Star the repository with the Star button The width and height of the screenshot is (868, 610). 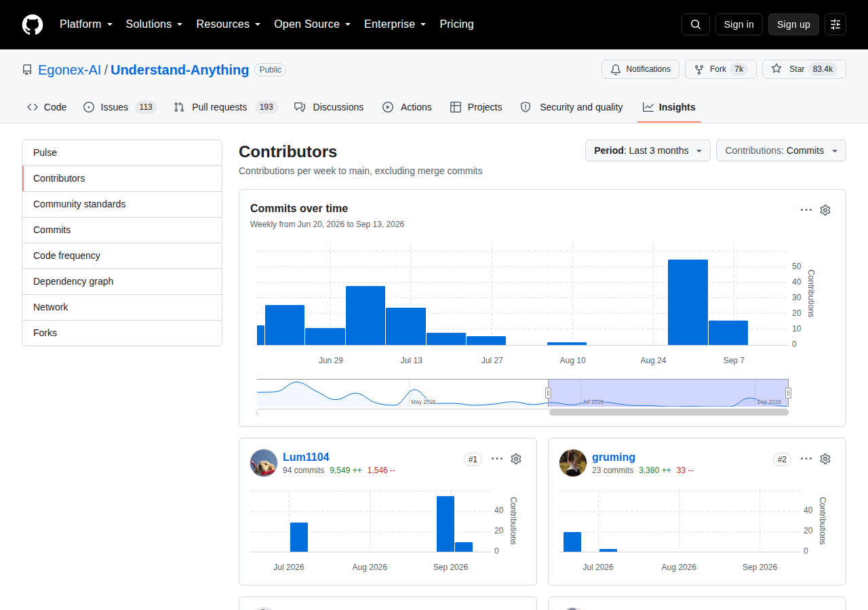[x=804, y=69]
